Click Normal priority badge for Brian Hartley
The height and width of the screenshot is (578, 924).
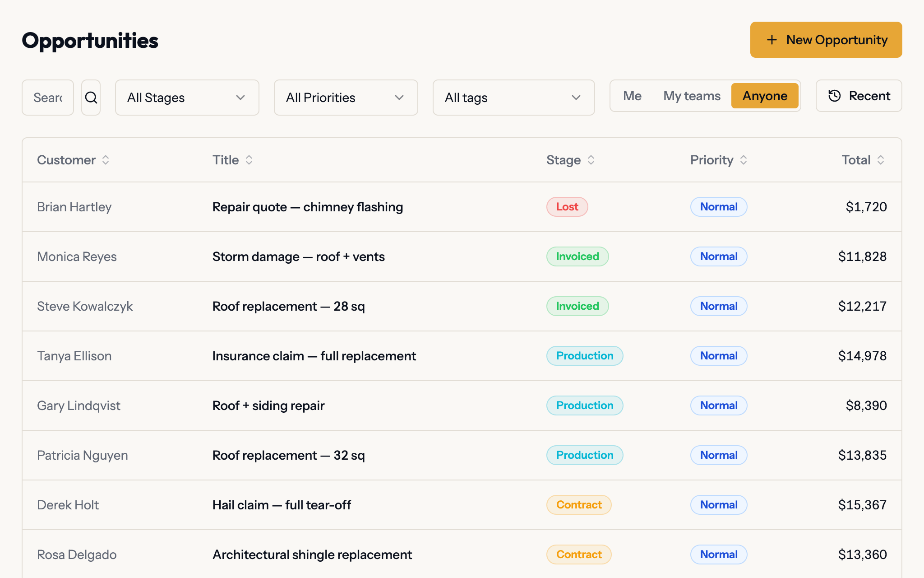[x=719, y=207]
